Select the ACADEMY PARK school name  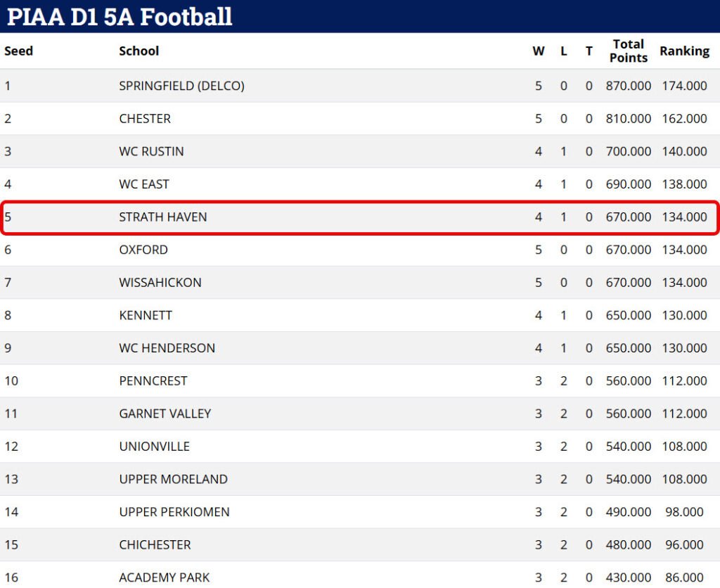coord(164,577)
